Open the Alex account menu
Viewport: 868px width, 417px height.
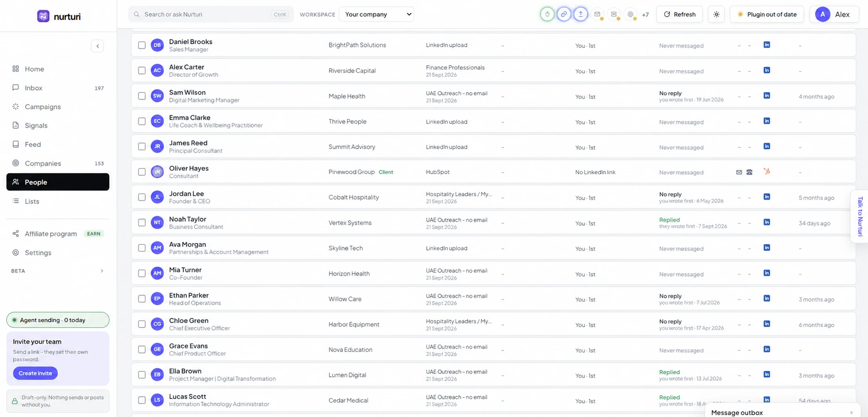point(834,14)
